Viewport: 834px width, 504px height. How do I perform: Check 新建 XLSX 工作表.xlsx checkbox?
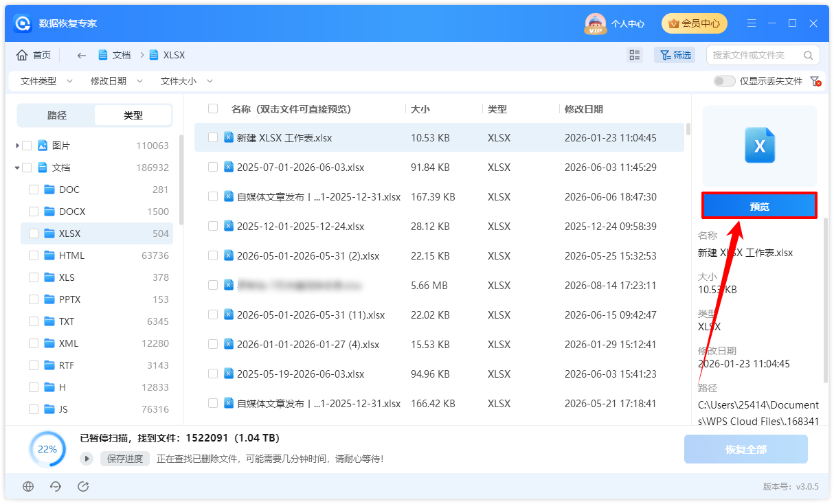(213, 137)
